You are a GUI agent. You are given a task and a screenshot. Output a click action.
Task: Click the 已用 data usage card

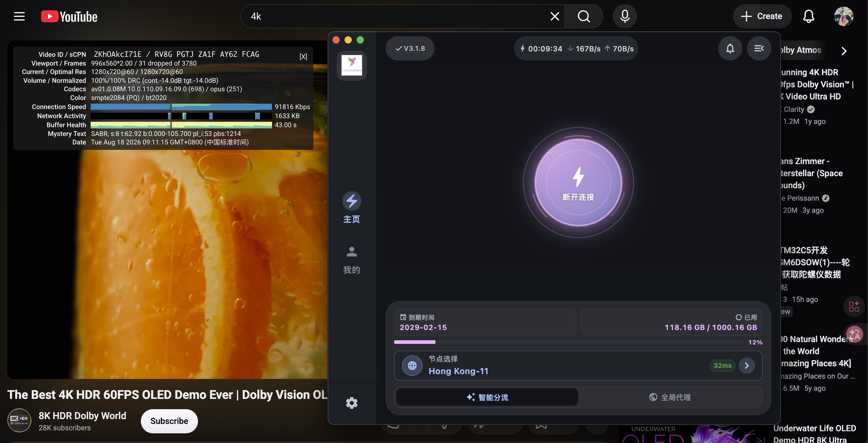point(671,322)
